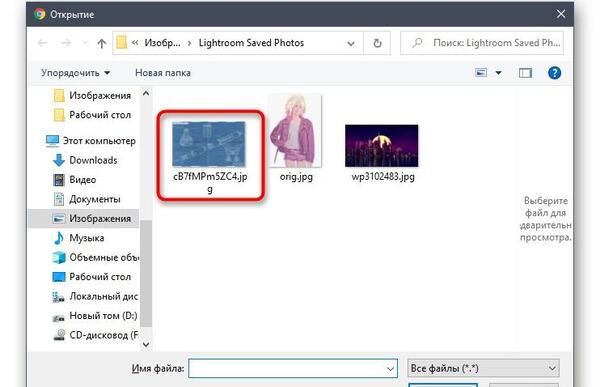Open Локальный диск in the sidebar

[95, 296]
